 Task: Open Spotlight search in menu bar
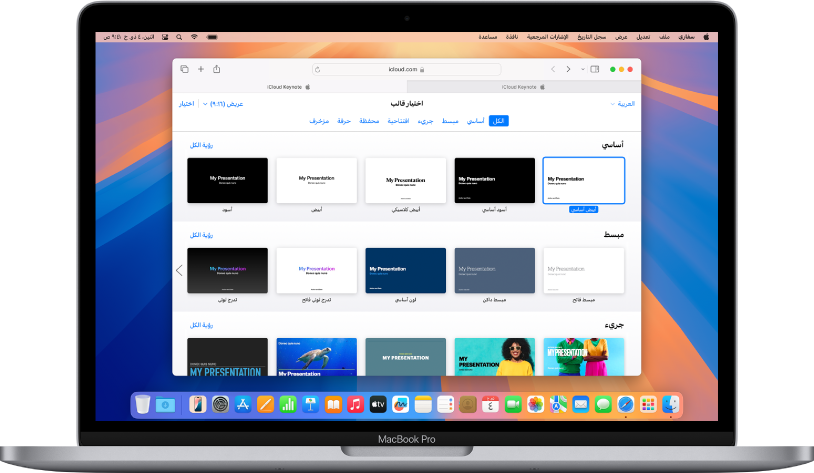(179, 37)
